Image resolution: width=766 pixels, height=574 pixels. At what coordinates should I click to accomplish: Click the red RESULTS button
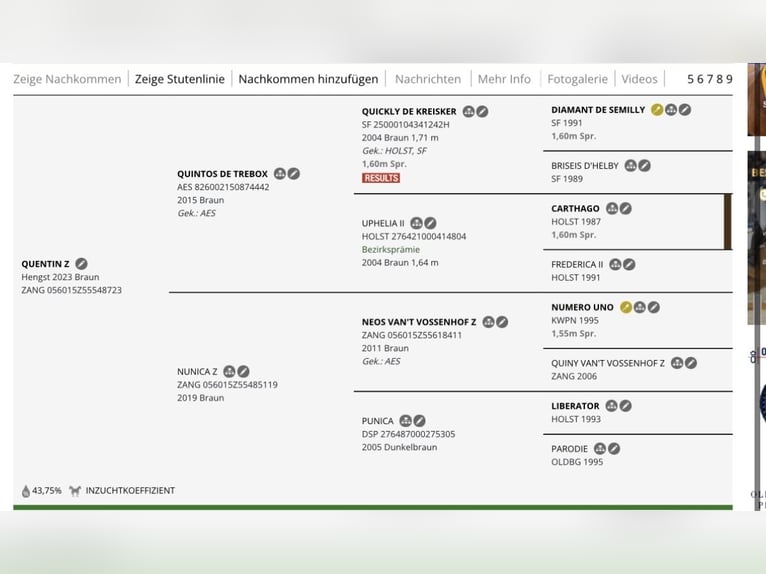pos(381,178)
